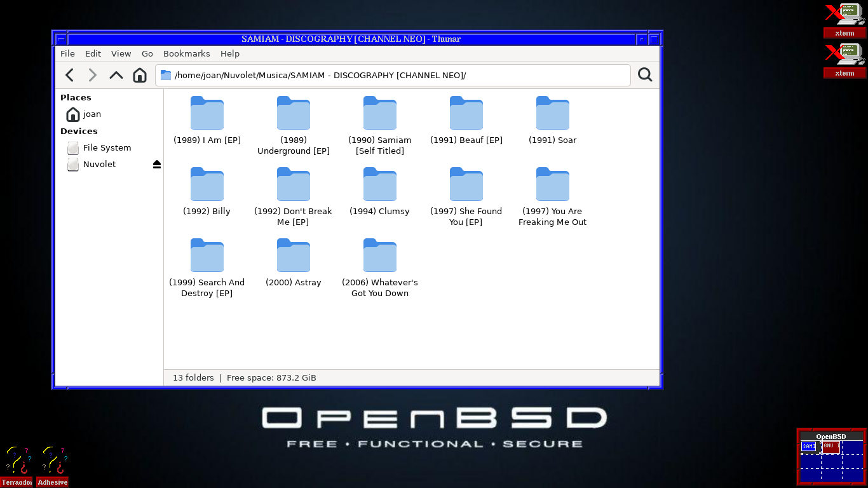
Task: Open the File menu
Action: [x=67, y=53]
